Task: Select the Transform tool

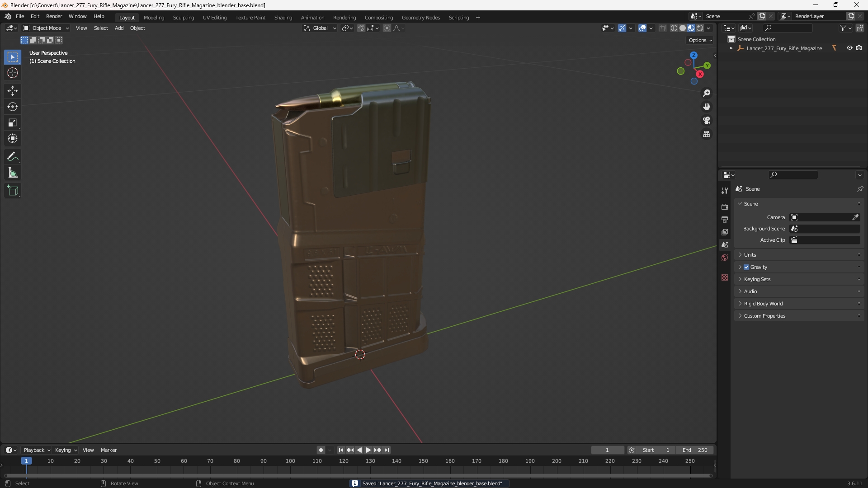Action: 13,138
